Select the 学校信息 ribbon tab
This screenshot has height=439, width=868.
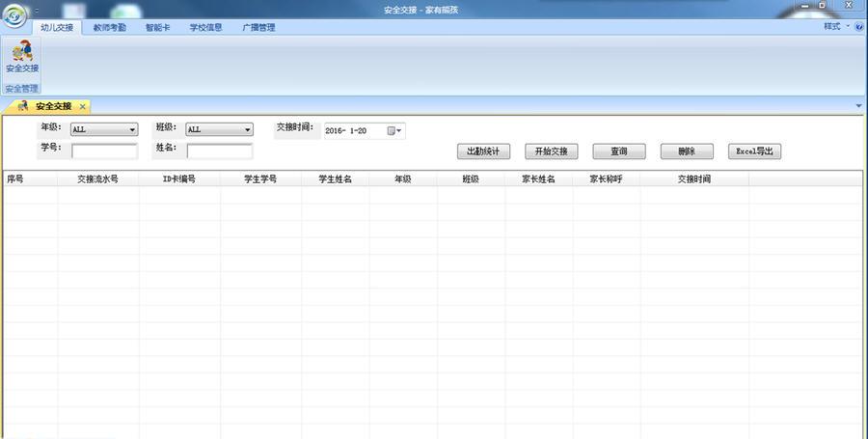205,28
